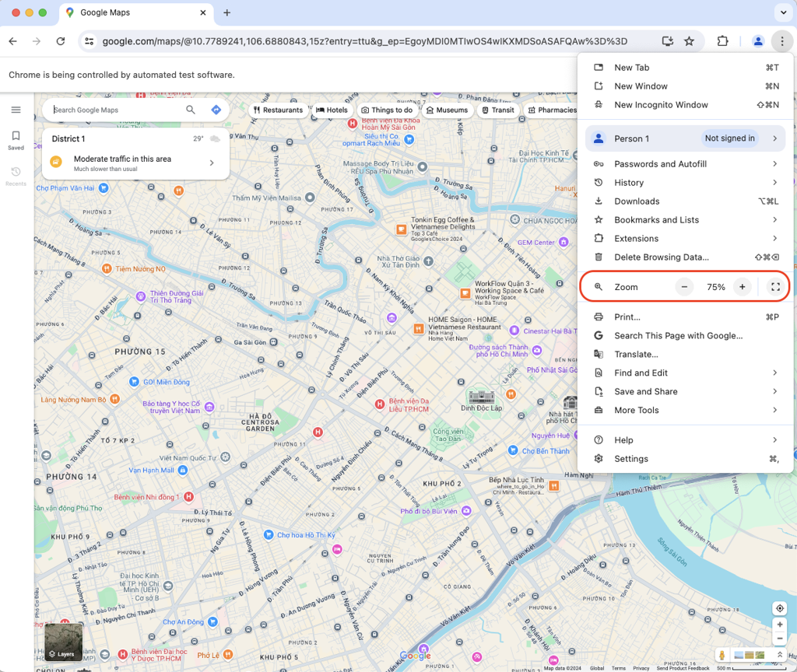This screenshot has height=672, width=797.
Task: Decrease page zoom with the minus button
Action: pos(683,286)
